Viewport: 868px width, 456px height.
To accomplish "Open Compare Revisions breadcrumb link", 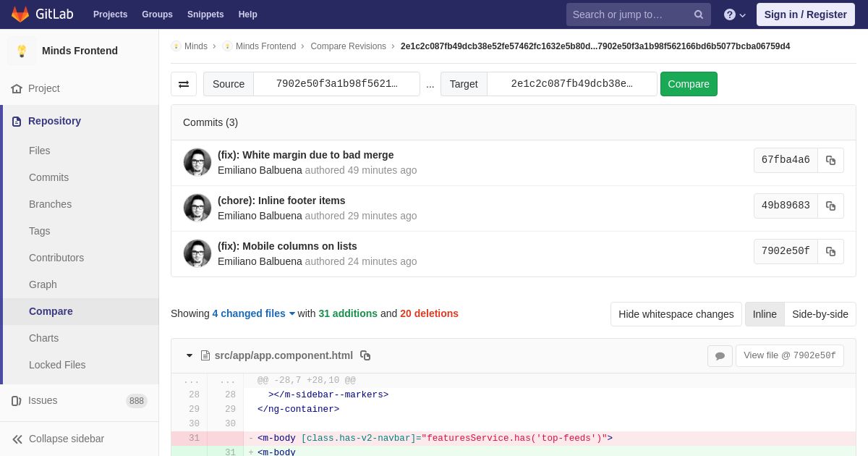I will (x=348, y=46).
